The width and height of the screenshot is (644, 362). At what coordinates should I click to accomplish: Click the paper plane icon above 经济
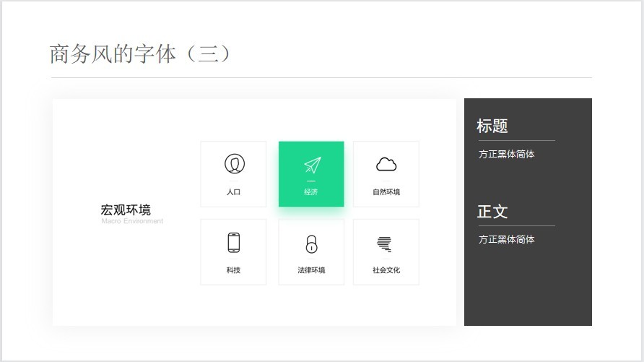coord(312,164)
